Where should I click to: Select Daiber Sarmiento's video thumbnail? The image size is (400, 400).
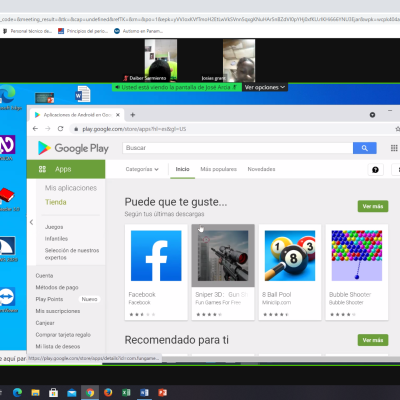[161, 60]
